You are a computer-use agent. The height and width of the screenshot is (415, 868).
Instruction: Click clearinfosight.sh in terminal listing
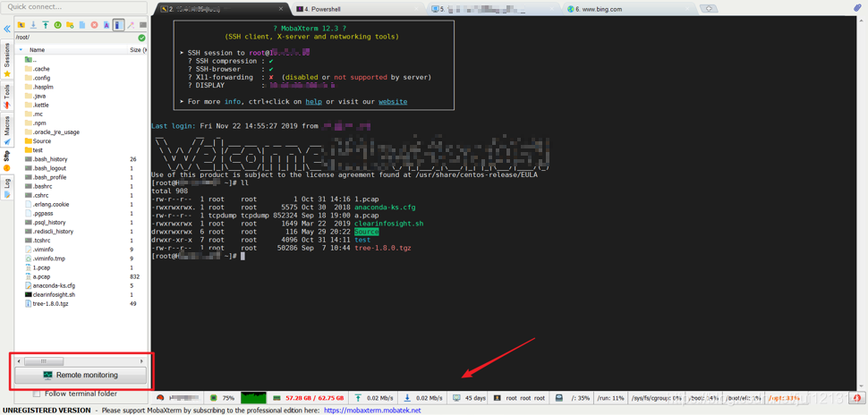387,224
